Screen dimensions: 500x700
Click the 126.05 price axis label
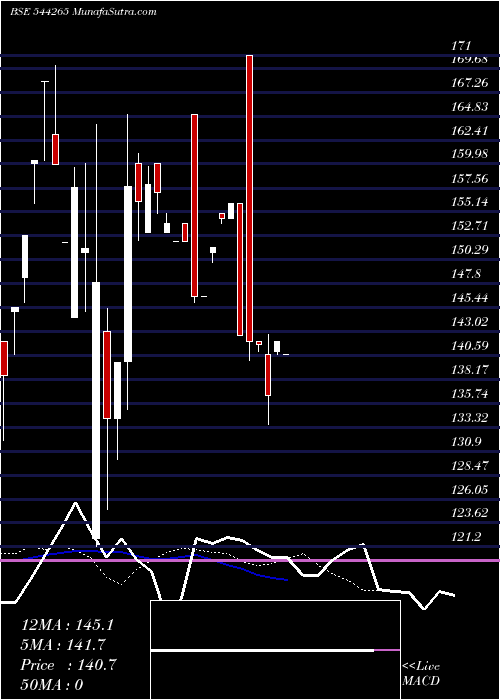coord(469,490)
